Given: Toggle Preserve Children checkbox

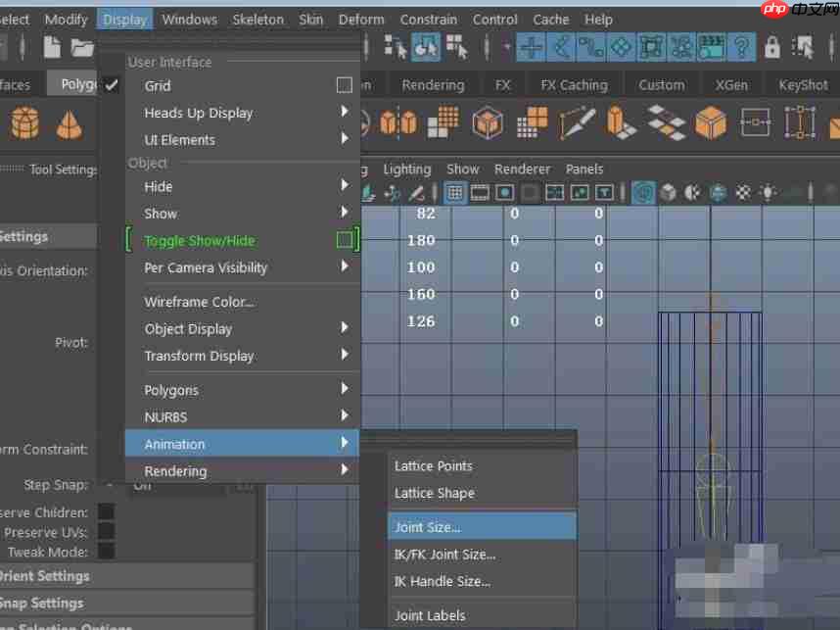Looking at the screenshot, I should click(x=106, y=512).
